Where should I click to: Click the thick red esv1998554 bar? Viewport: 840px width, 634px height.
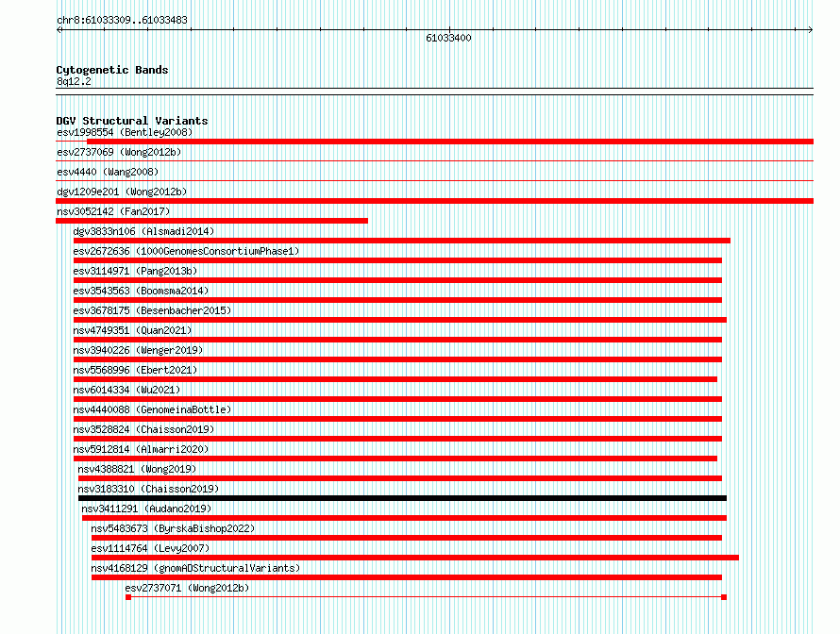450,142
